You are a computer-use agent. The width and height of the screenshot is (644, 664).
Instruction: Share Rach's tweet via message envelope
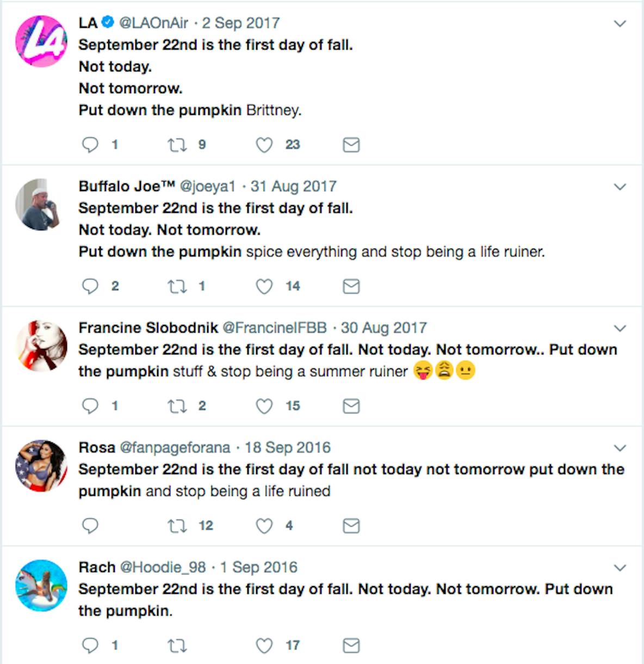point(351,645)
